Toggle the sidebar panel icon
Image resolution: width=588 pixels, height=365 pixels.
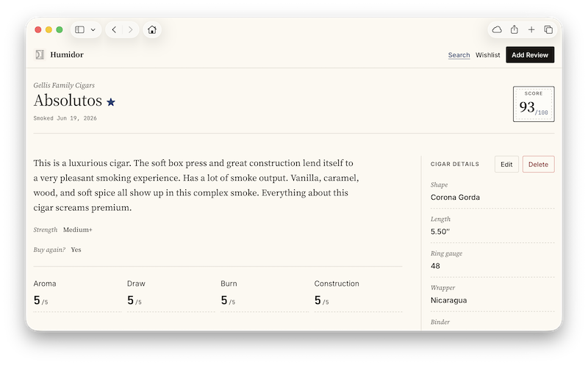79,29
